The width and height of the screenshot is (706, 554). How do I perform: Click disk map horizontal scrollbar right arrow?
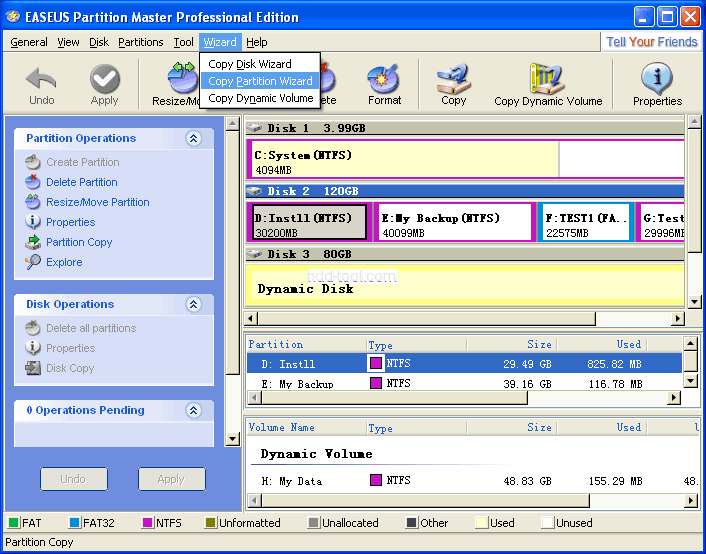pyautogui.click(x=677, y=318)
